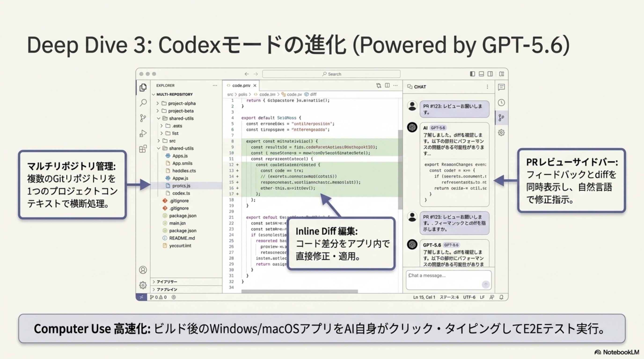Click the title bar Search field
Viewport: 644px width, 359px height.
331,74
